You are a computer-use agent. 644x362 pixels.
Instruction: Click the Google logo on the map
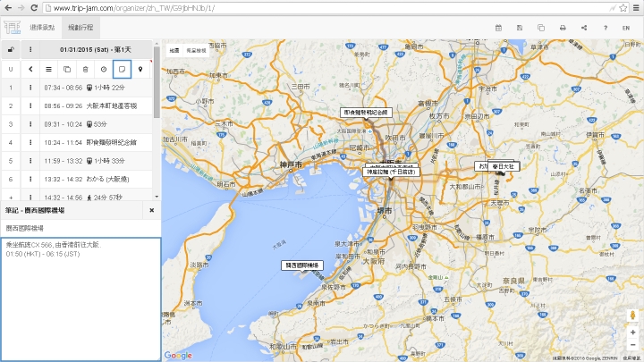(x=178, y=356)
